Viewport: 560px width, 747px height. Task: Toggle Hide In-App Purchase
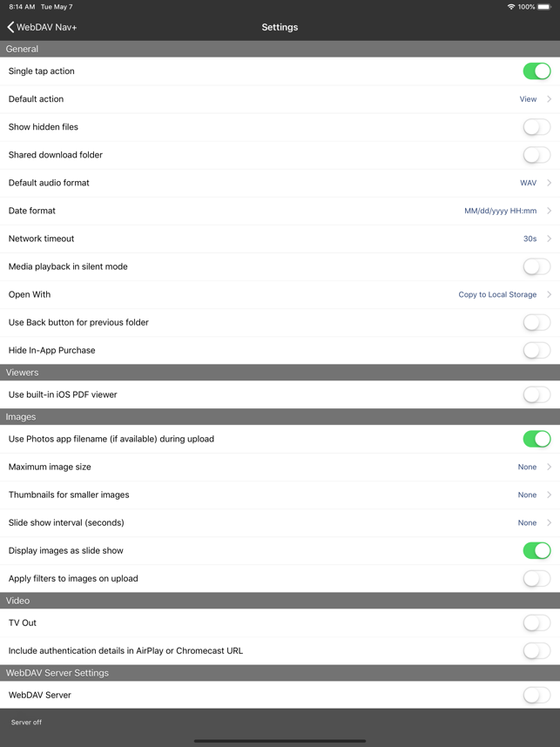tap(536, 350)
